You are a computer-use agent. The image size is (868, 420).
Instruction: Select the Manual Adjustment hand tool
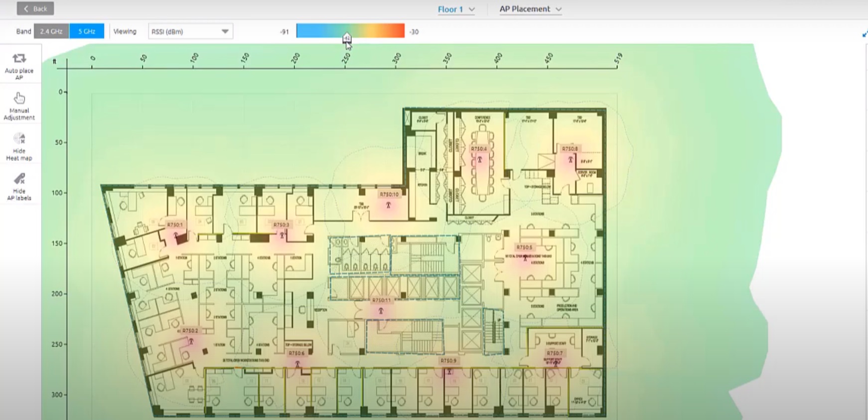tap(19, 98)
